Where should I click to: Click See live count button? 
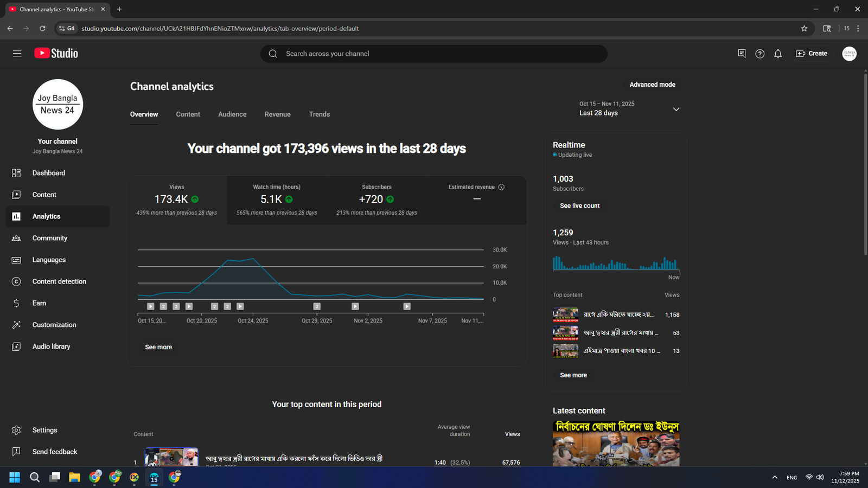pos(579,206)
